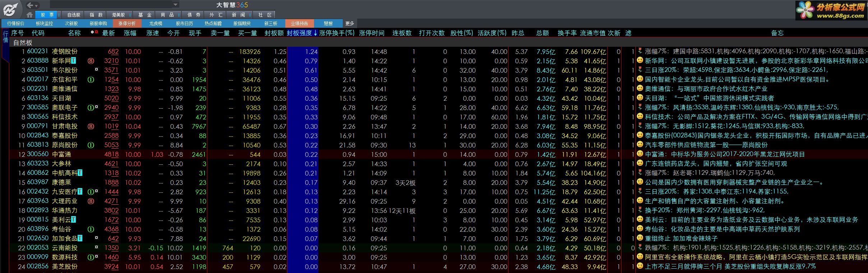868x273 pixels.
Task: Sort by 换手率 column header
Action: coord(567,33)
